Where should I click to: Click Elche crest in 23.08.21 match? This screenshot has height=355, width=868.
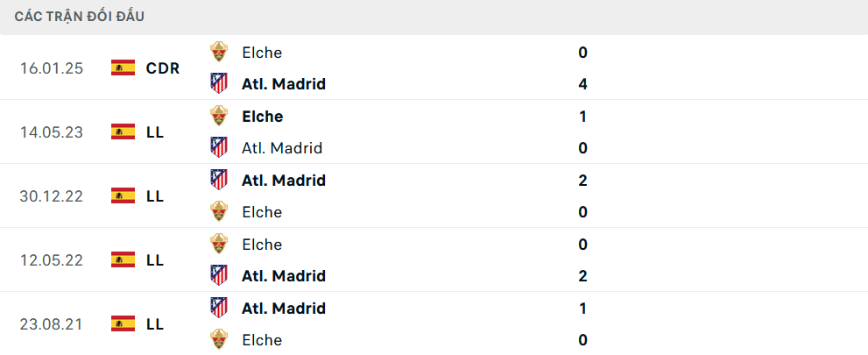[219, 339]
